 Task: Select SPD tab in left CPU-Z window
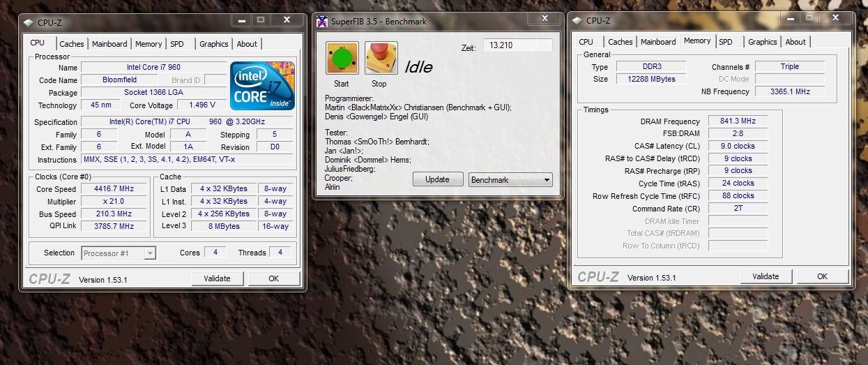[x=177, y=44]
